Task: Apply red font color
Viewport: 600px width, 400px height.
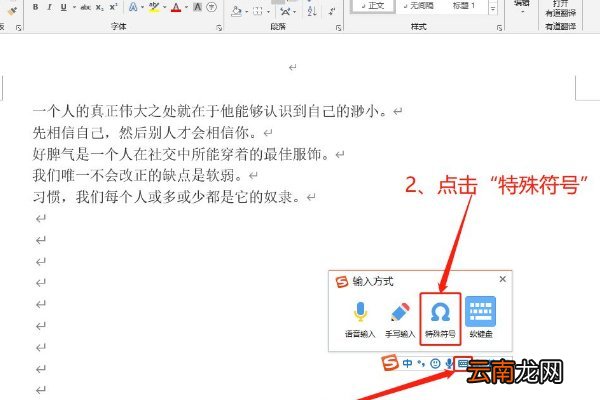Action: click(x=176, y=7)
